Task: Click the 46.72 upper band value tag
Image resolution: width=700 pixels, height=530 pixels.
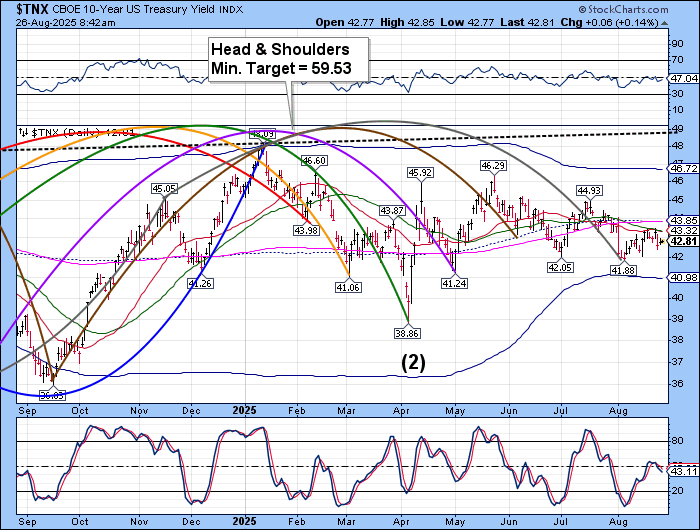Action: point(684,170)
